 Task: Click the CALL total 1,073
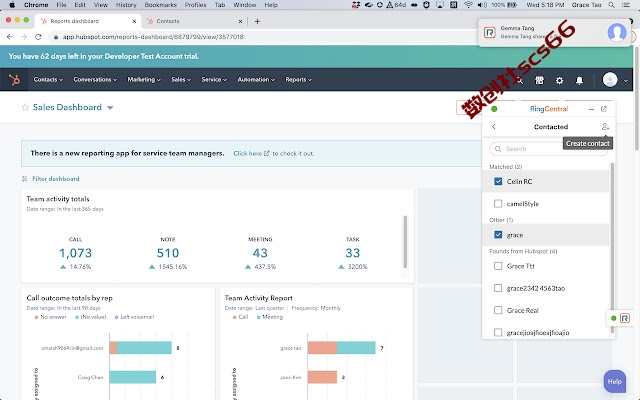pos(76,253)
